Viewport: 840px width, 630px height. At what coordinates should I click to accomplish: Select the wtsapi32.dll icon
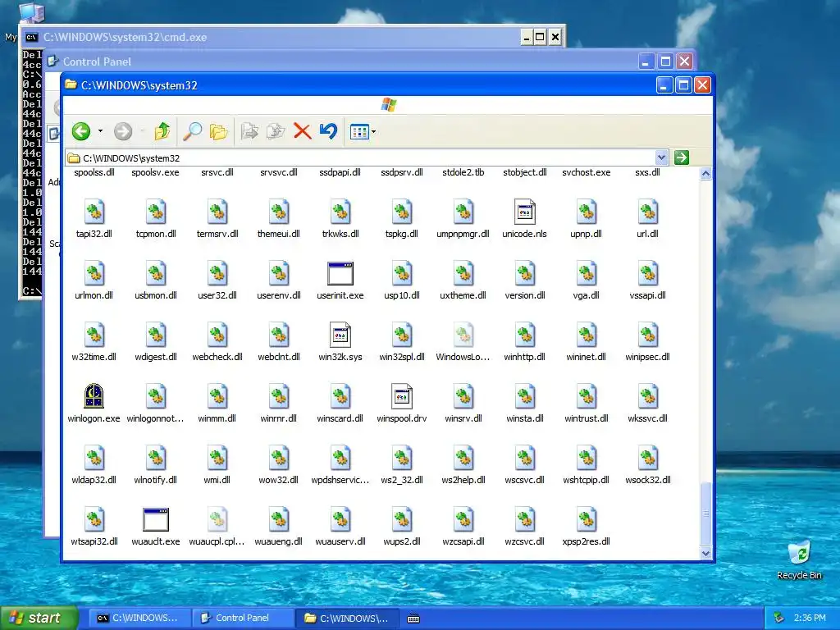[94, 519]
